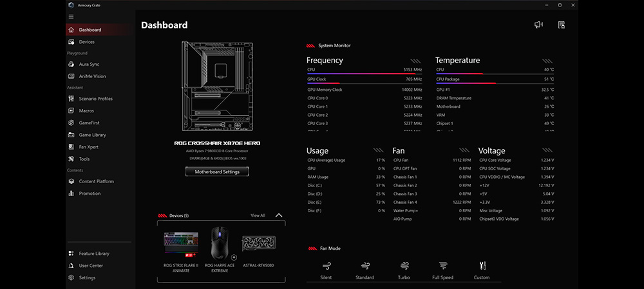
Task: Click the GameFirst icon
Action: [x=71, y=123]
